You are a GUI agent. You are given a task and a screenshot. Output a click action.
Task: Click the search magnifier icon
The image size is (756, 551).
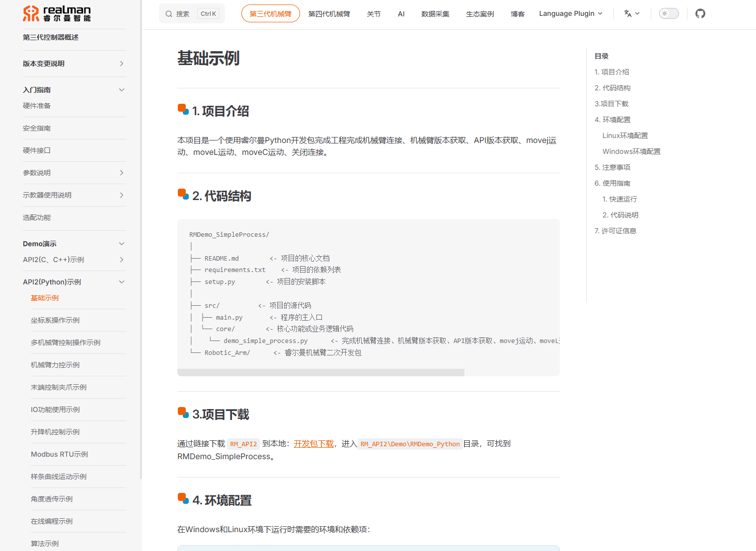(169, 13)
